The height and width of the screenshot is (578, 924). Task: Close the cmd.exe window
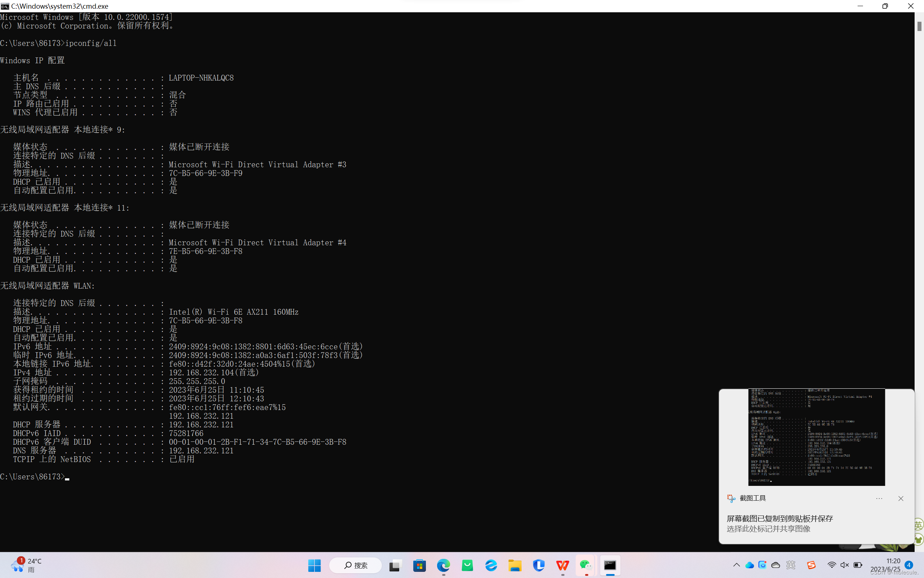click(911, 6)
